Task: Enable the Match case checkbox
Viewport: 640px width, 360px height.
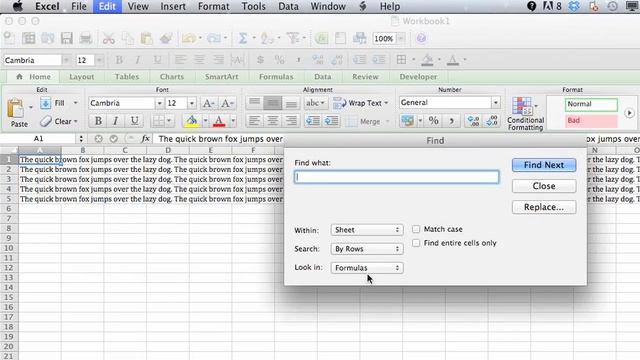Action: pyautogui.click(x=416, y=229)
